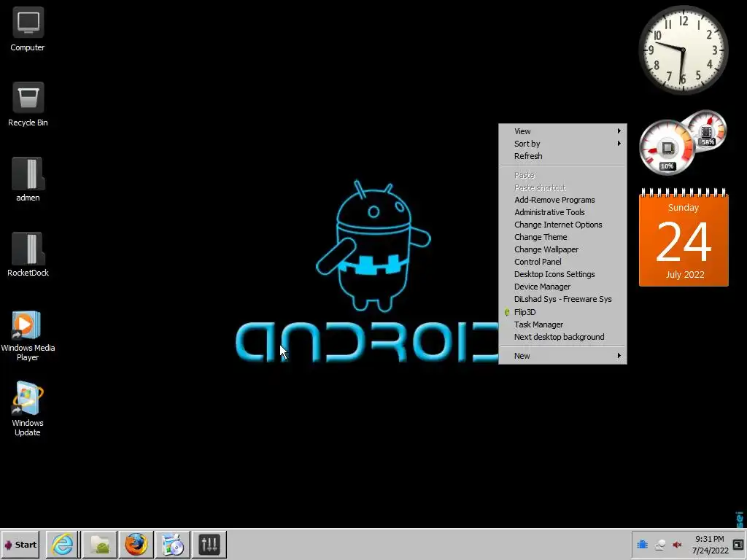Open the file explorer taskbar icon

click(99, 544)
